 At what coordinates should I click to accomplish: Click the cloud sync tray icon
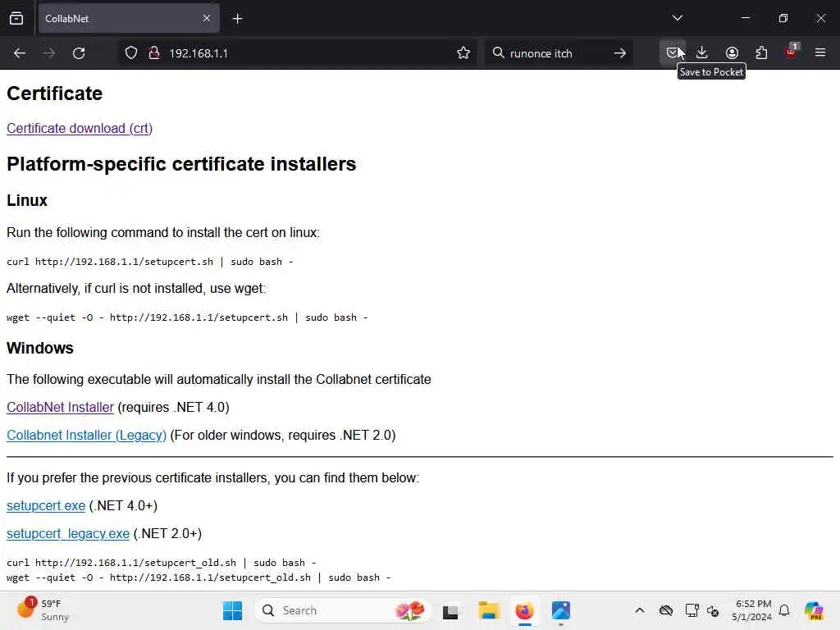click(666, 610)
